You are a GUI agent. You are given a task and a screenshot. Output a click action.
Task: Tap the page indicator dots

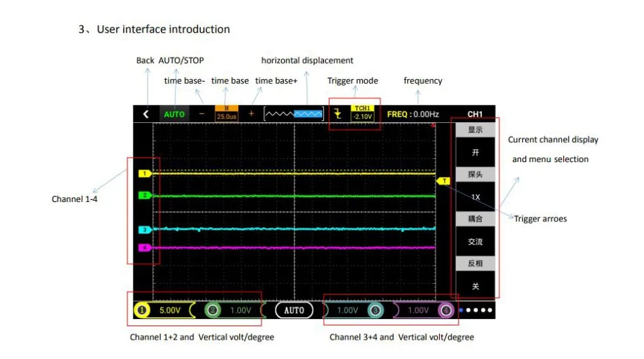[x=476, y=310]
